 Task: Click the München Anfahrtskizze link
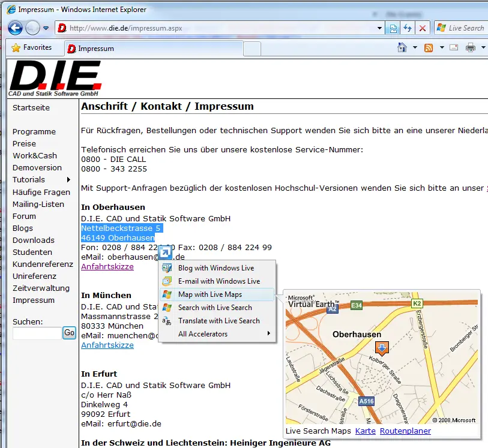[107, 345]
